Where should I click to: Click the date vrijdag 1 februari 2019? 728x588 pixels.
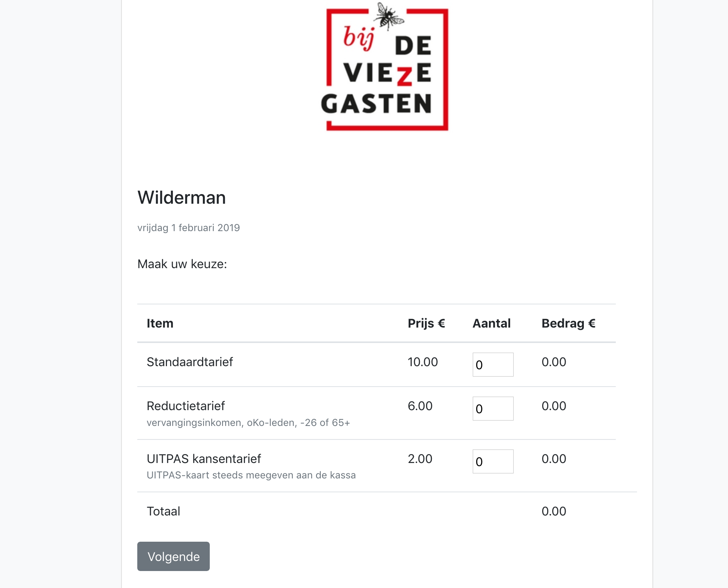[x=189, y=228]
